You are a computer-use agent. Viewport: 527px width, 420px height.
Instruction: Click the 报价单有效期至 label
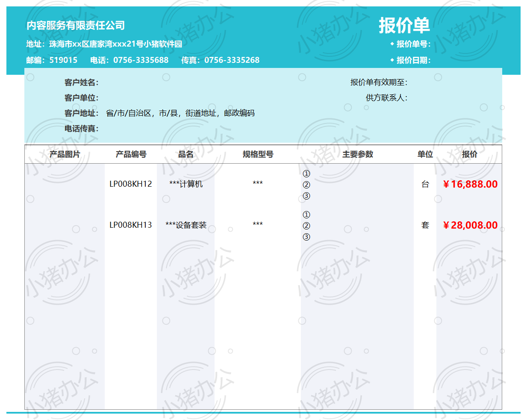(x=379, y=82)
